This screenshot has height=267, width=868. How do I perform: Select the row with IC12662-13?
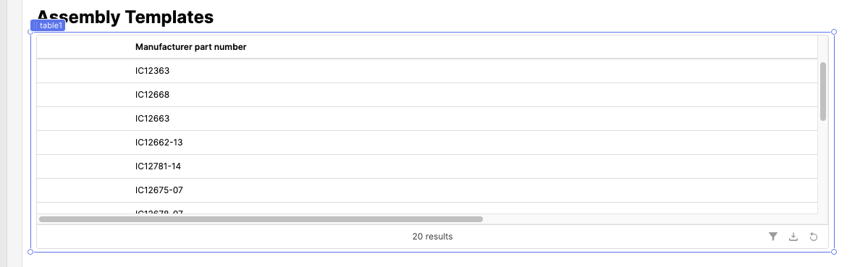tap(427, 142)
